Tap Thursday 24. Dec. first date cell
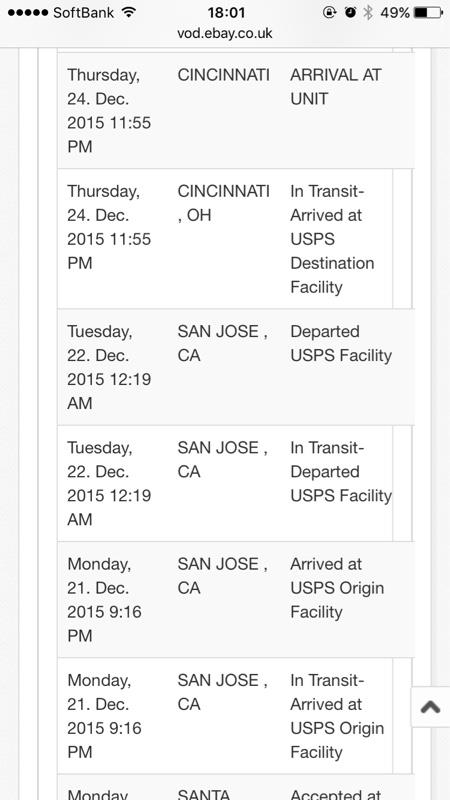The image size is (450, 800). point(109,111)
